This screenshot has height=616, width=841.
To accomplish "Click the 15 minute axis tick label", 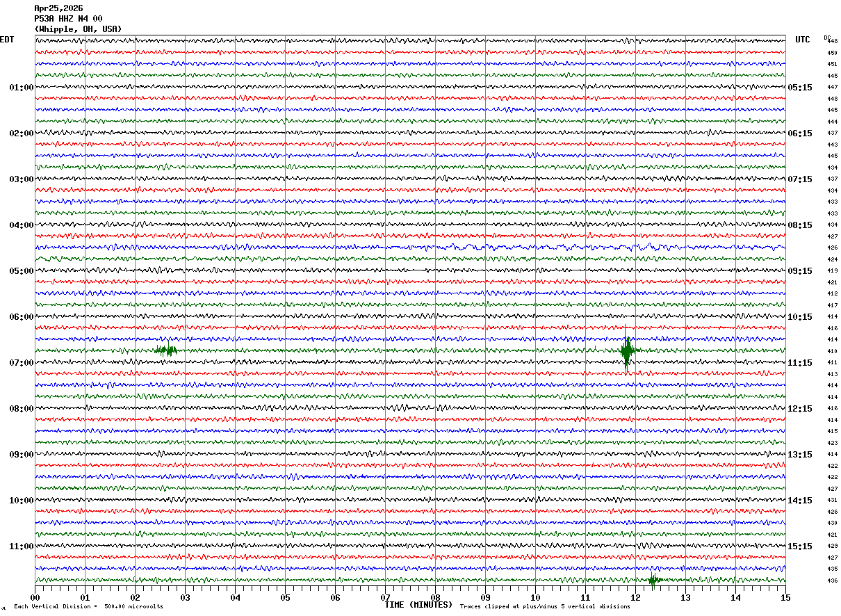I will pos(785,597).
